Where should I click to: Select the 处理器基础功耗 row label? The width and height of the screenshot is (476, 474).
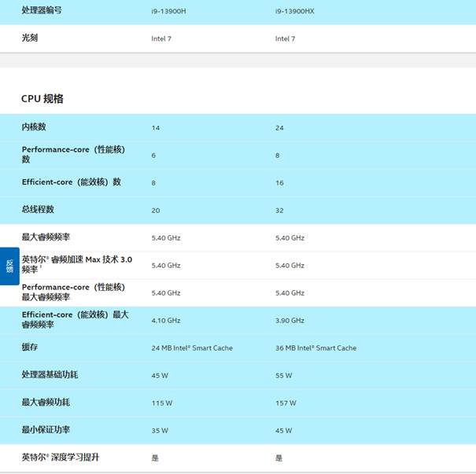coord(50,374)
